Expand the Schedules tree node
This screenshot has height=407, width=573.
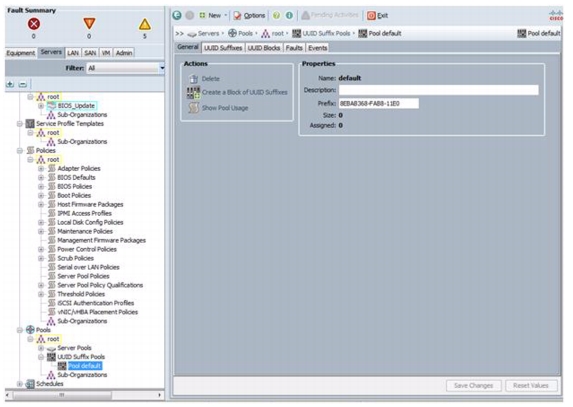click(x=20, y=384)
